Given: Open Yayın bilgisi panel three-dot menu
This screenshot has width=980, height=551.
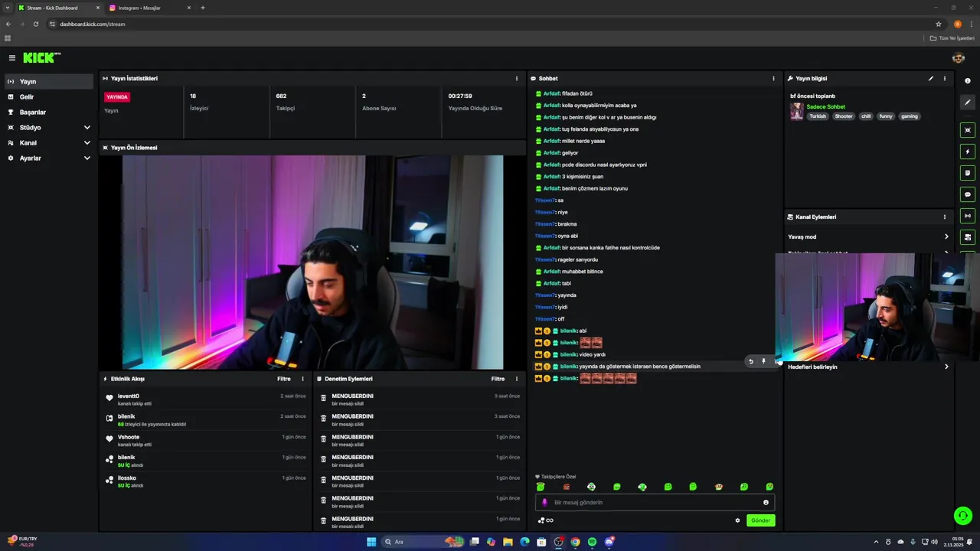Looking at the screenshot, I should 945,78.
